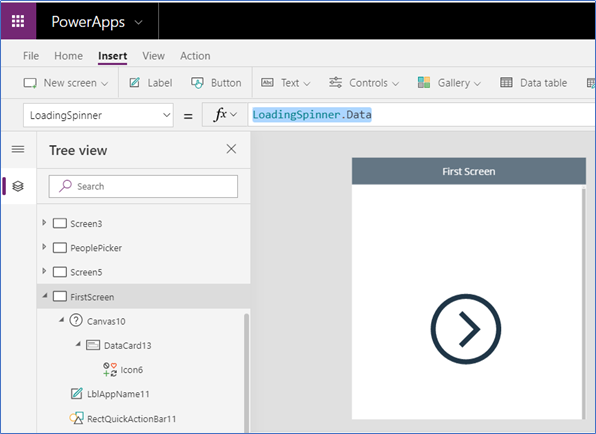Close the Tree view panel
596x434 pixels.
click(231, 149)
